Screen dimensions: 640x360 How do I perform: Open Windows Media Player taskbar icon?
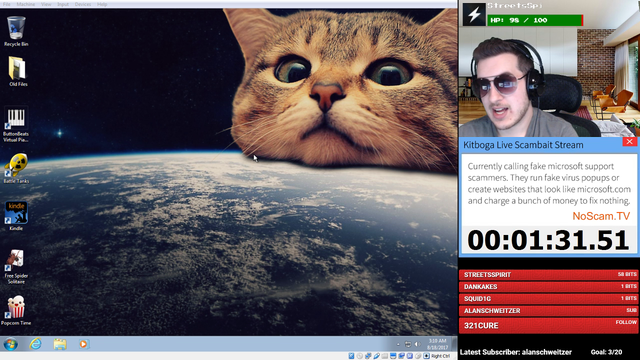pos(83,344)
